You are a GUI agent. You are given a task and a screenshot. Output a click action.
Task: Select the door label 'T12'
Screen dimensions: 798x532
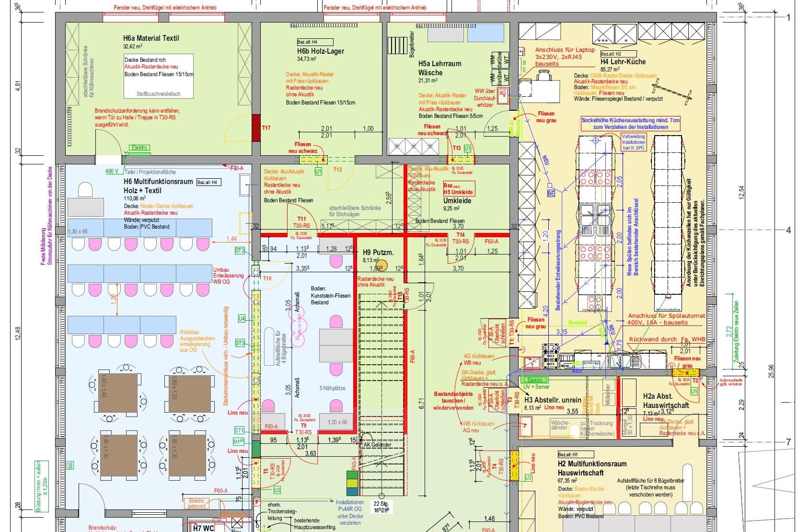[x=337, y=170]
